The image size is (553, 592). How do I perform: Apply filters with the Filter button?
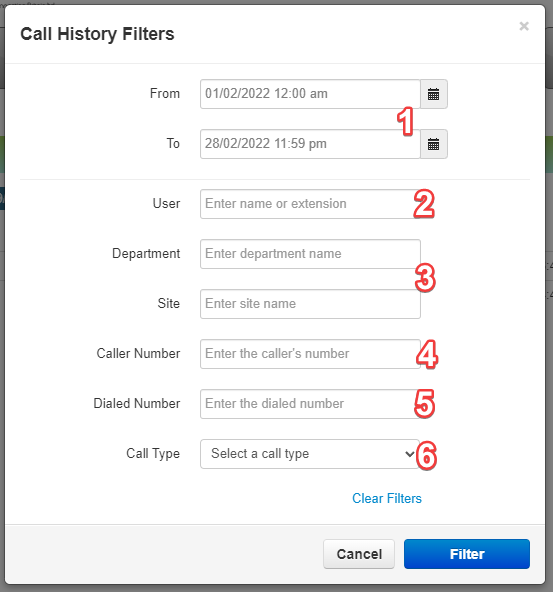(x=467, y=554)
